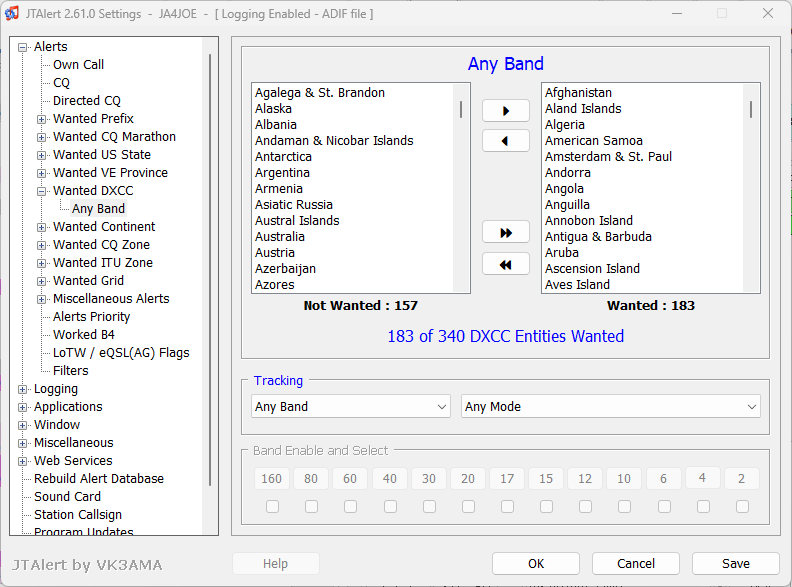Image resolution: width=792 pixels, height=587 pixels.
Task: Click the move-all-right double arrow button
Action: [506, 233]
